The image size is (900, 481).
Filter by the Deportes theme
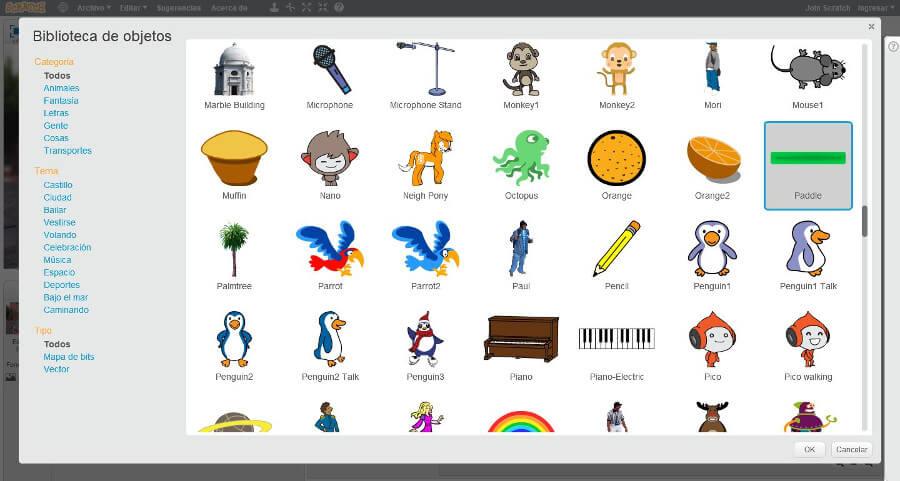pos(61,285)
